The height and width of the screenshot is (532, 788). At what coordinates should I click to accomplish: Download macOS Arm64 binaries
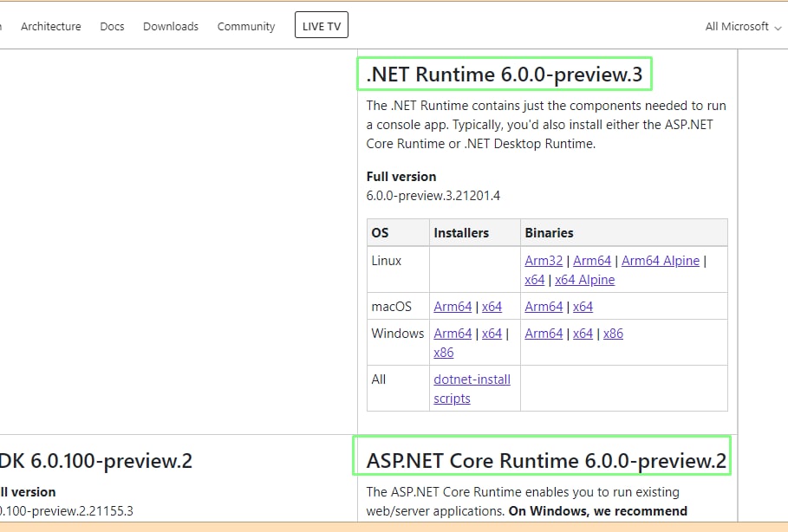544,307
